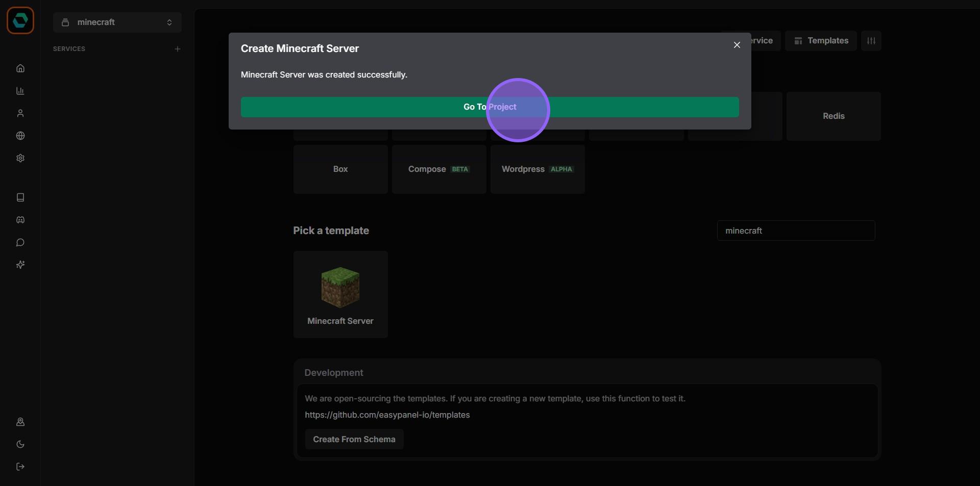Select the Compose BETA service card
980x486 pixels.
(x=439, y=169)
